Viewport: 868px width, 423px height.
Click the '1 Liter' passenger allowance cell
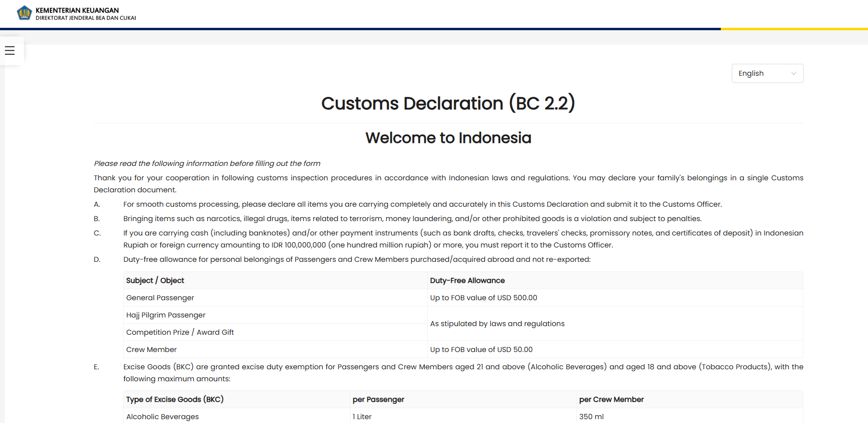coord(463,416)
